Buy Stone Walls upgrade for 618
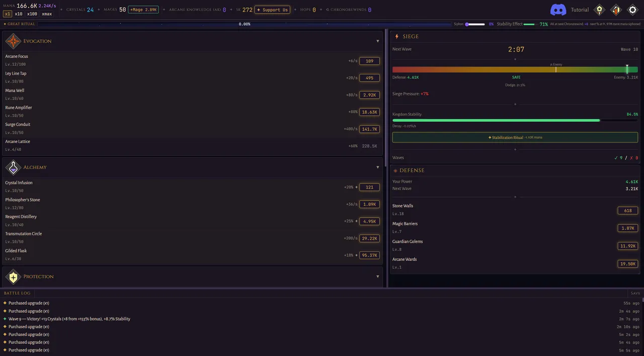 click(x=628, y=211)
